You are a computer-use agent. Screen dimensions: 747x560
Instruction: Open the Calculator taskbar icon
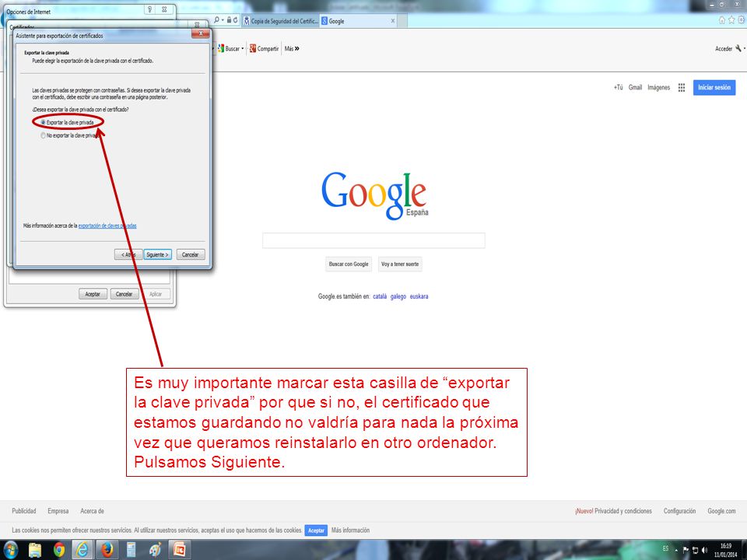click(131, 550)
